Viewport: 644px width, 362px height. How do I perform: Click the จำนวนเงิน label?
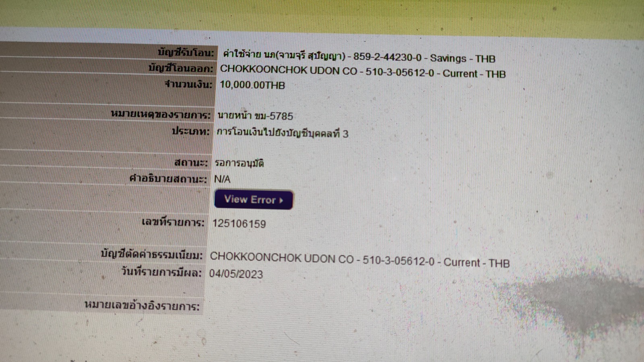point(188,84)
